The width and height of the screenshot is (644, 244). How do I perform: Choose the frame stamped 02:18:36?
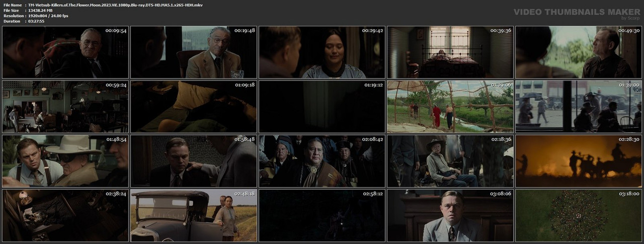pos(450,160)
